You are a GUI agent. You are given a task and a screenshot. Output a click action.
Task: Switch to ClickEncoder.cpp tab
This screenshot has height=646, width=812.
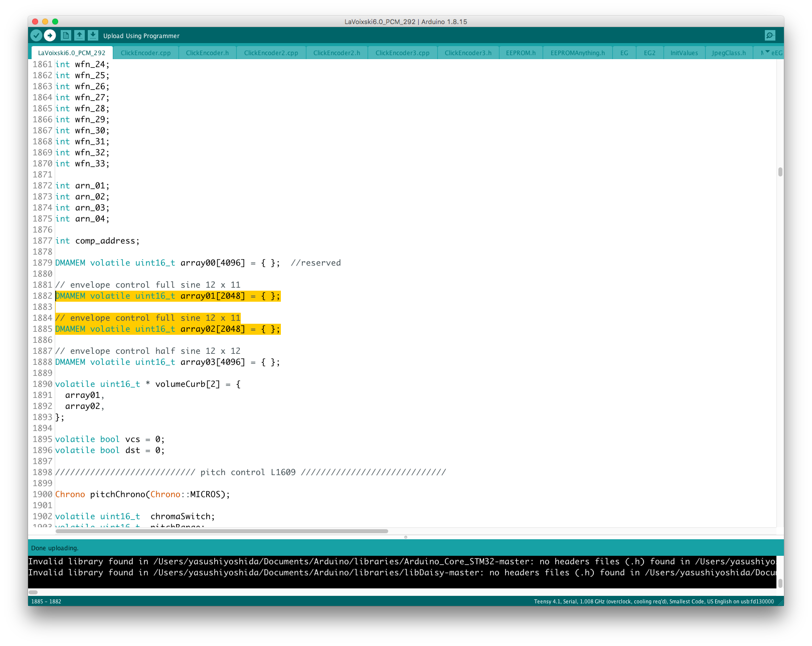coord(145,53)
